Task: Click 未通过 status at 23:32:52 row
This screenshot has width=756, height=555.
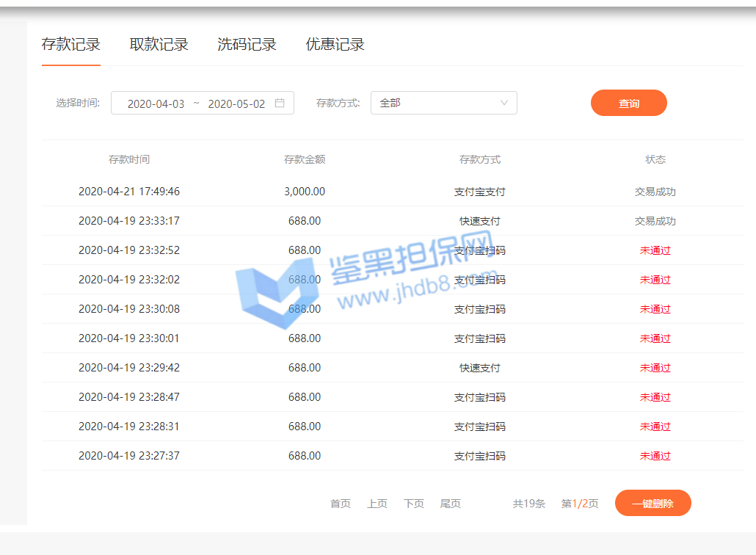Action: tap(655, 250)
